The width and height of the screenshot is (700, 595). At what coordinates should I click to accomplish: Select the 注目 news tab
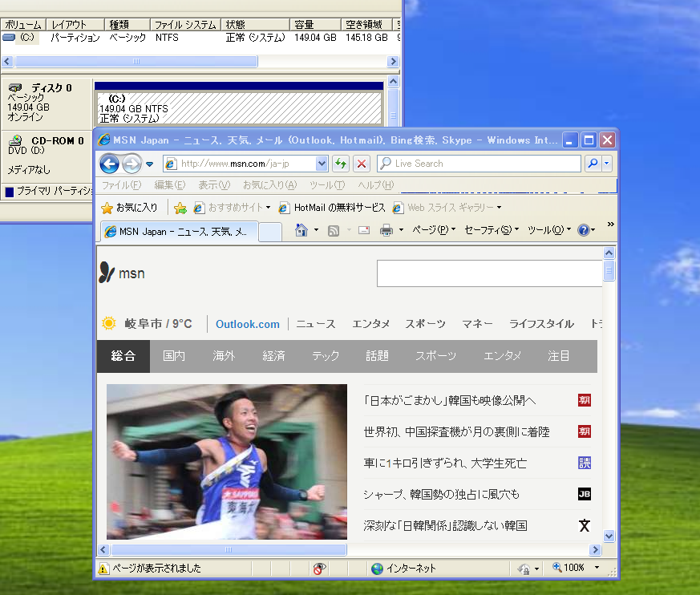[x=559, y=356]
